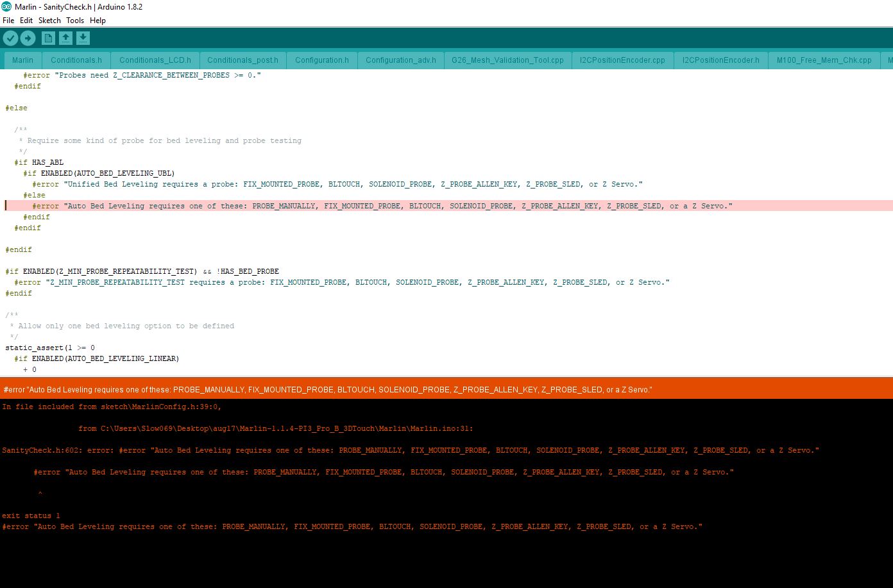This screenshot has height=588, width=893.
Task: Save the sketch using the down-arrow icon
Action: [x=83, y=38]
